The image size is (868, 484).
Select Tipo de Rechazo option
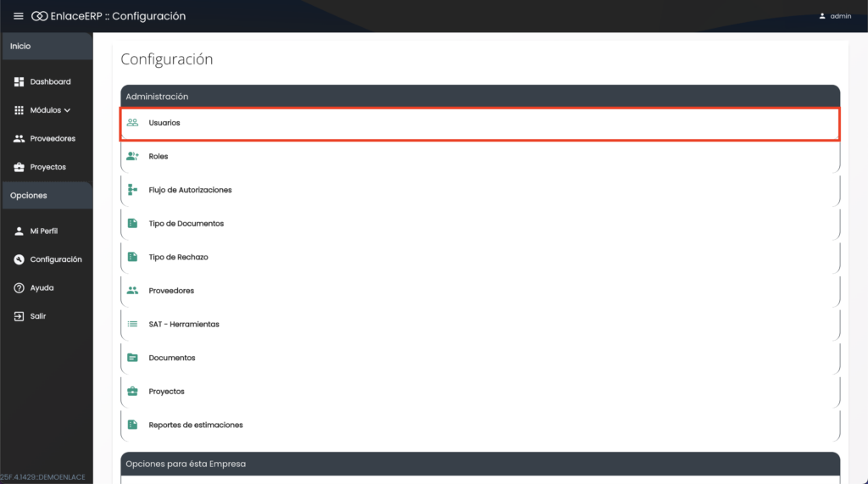pos(178,257)
